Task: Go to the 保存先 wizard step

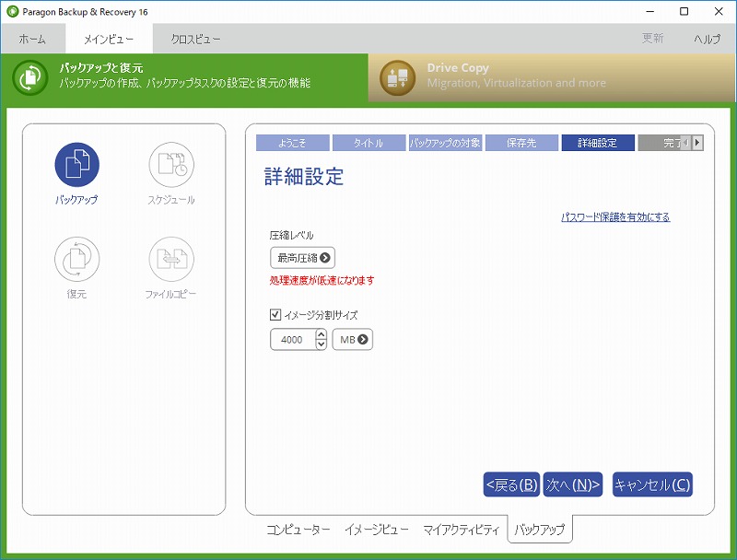Action: pyautogui.click(x=521, y=143)
